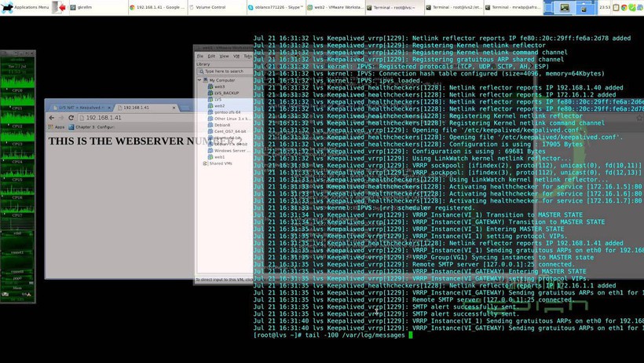Select LVS VM in library
The width and height of the screenshot is (644, 363).
pos(218,100)
